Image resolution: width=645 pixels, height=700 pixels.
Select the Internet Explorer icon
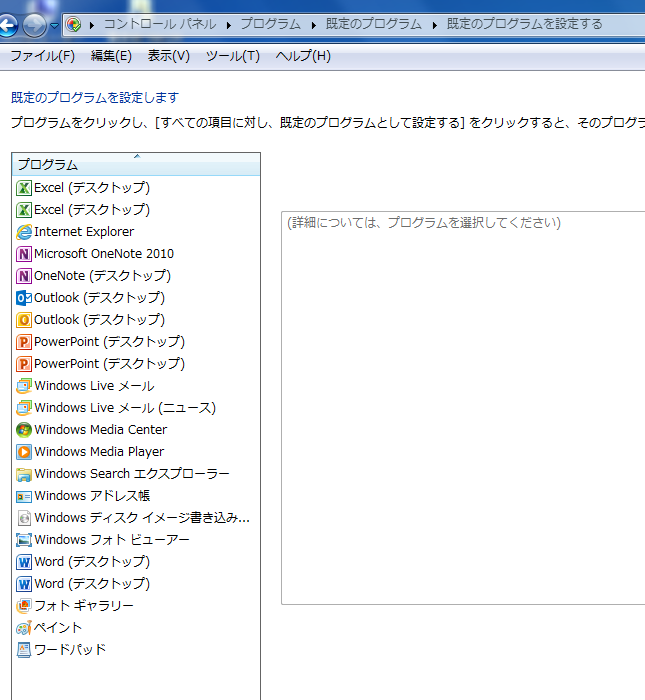click(x=24, y=232)
